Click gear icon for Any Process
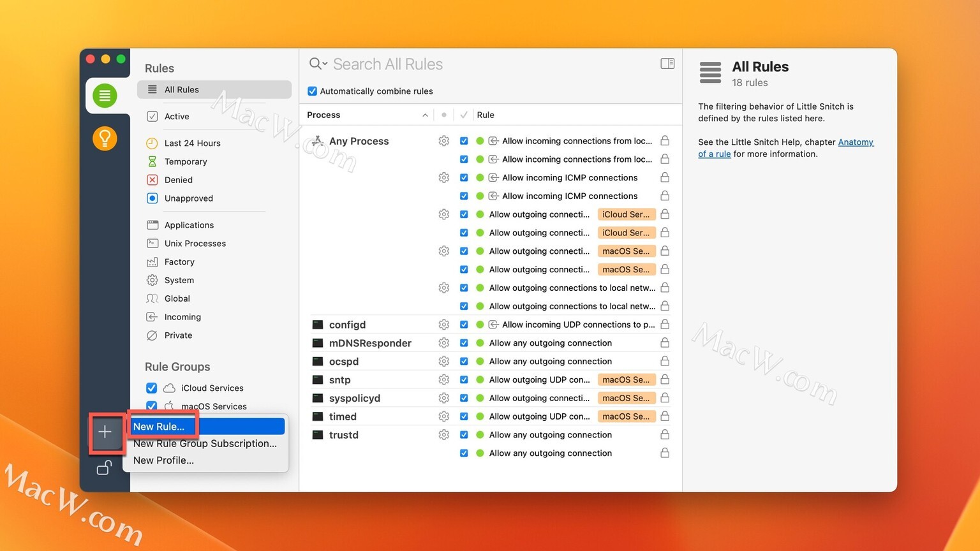Screen dimensions: 980x551 point(444,141)
